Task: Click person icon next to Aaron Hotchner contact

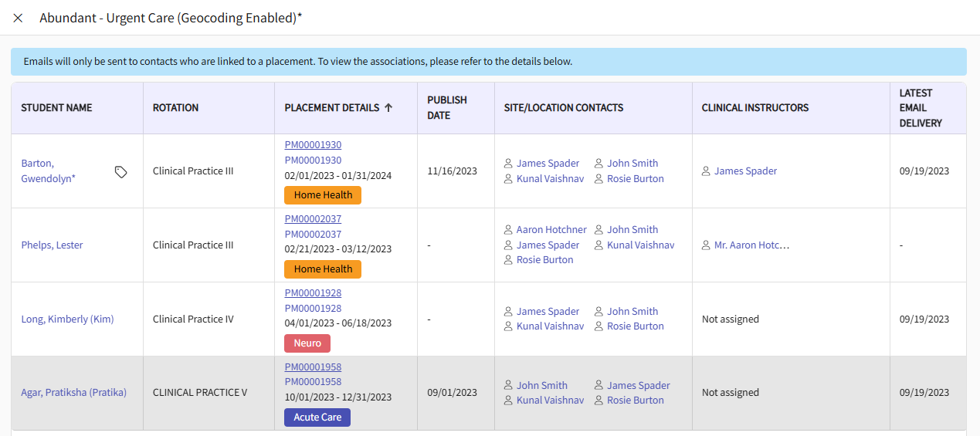Action: [508, 230]
